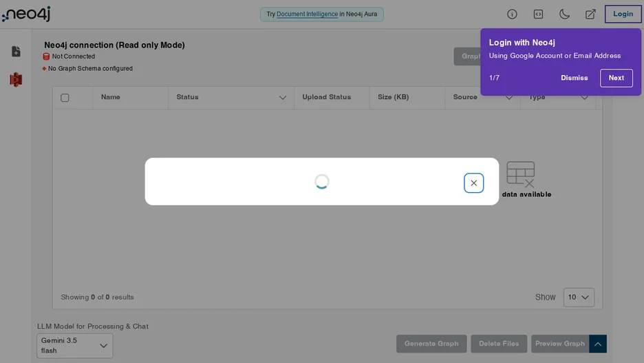
Task: Click the Delete Files button
Action: 499,344
